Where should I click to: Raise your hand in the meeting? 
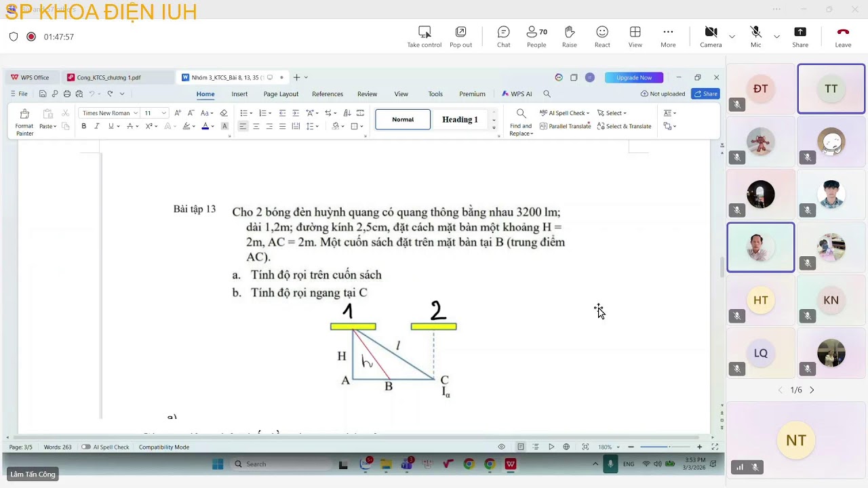click(570, 37)
